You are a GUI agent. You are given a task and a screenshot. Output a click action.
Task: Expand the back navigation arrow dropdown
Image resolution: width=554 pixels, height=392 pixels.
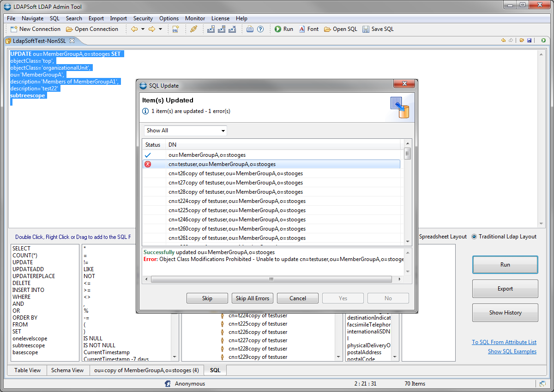(143, 29)
